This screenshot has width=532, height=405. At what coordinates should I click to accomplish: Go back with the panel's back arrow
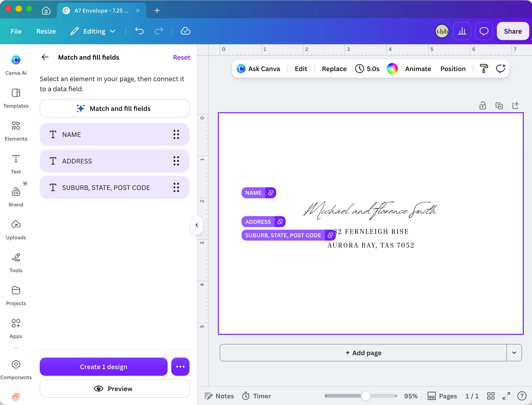tap(45, 57)
